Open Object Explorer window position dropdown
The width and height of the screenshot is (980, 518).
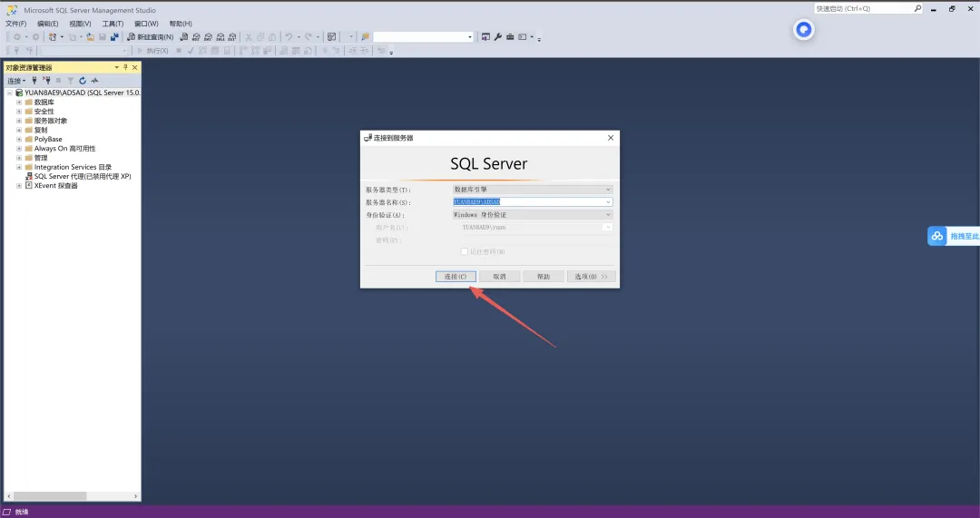pyautogui.click(x=116, y=67)
